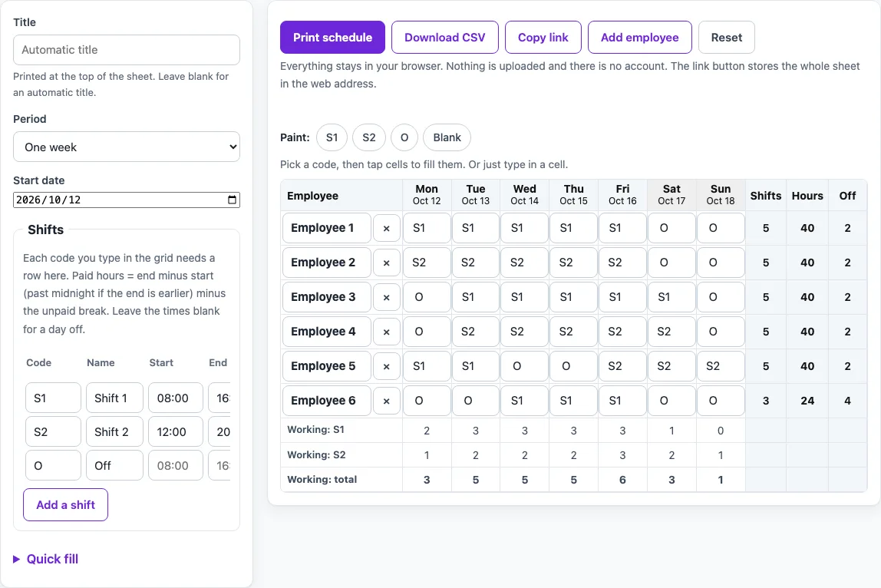Edit the Employee 5 name field

326,366
